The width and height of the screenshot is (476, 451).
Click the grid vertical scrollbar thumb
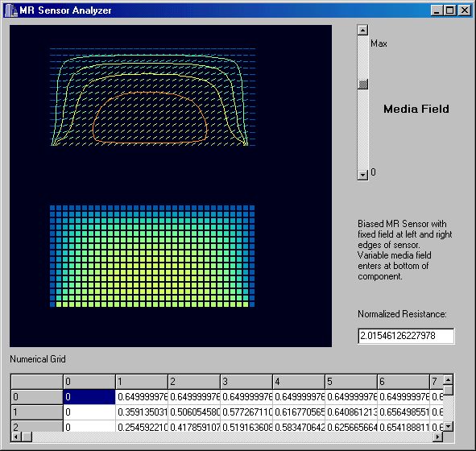point(448,390)
